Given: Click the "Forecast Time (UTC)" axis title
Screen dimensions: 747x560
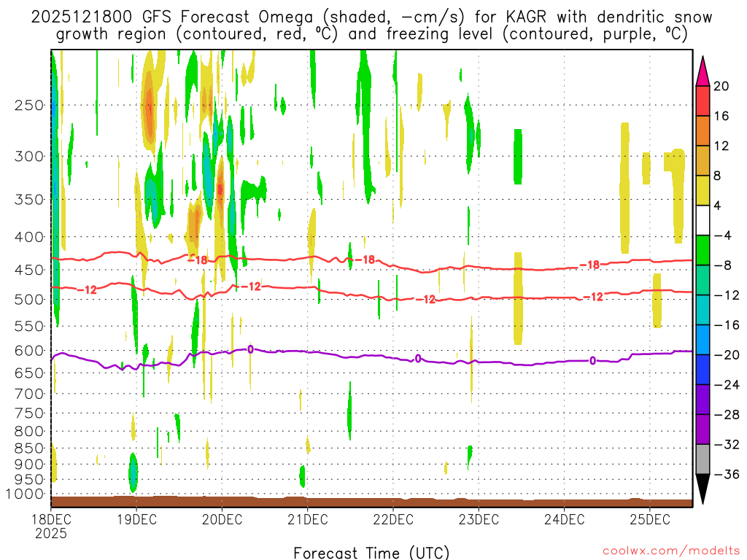Looking at the screenshot, I should pos(371,553).
